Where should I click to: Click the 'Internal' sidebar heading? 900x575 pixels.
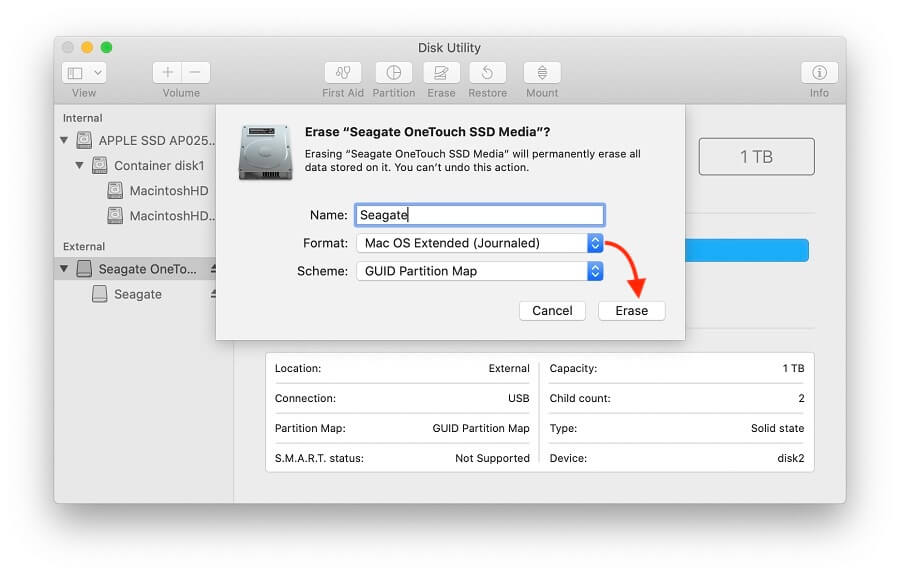tap(83, 118)
